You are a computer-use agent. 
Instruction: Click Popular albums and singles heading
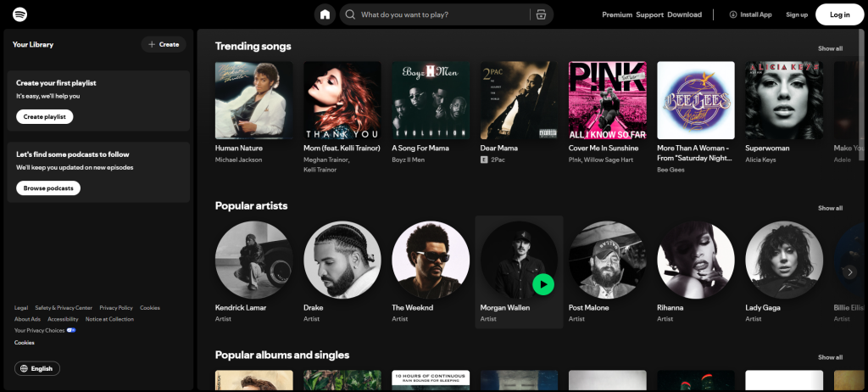(x=282, y=355)
